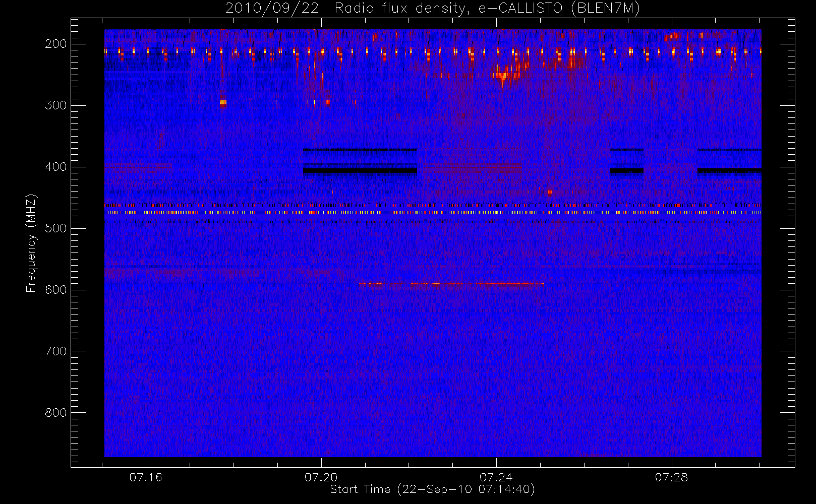Click the 800 frequency tick label

tap(56, 413)
